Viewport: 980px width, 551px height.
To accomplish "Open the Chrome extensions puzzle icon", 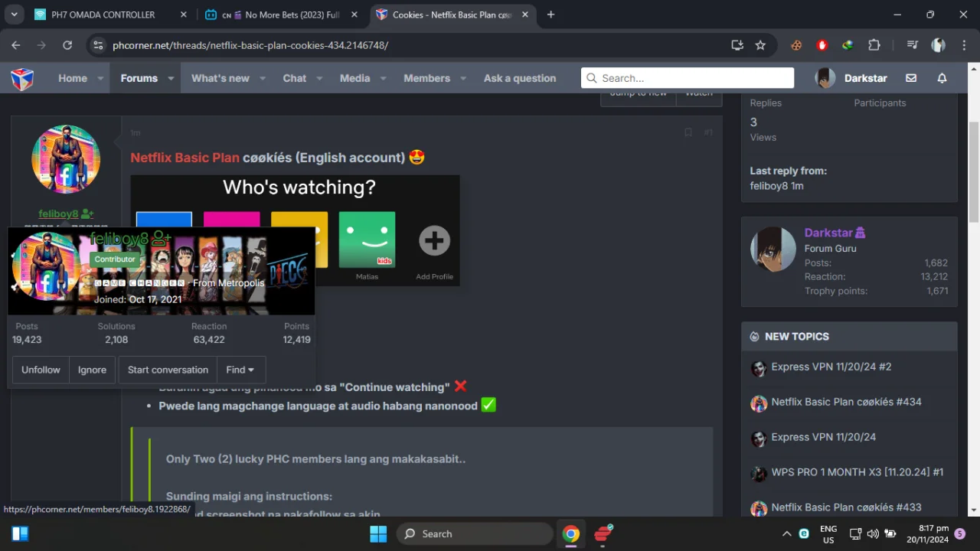I will [x=874, y=45].
